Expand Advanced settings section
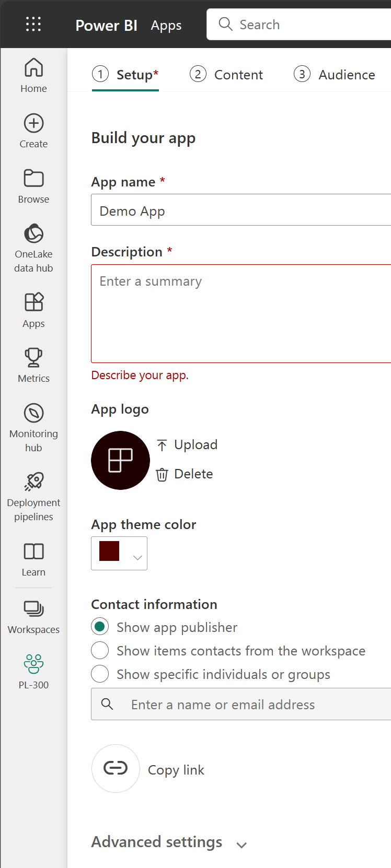391x868 pixels. coord(169,842)
